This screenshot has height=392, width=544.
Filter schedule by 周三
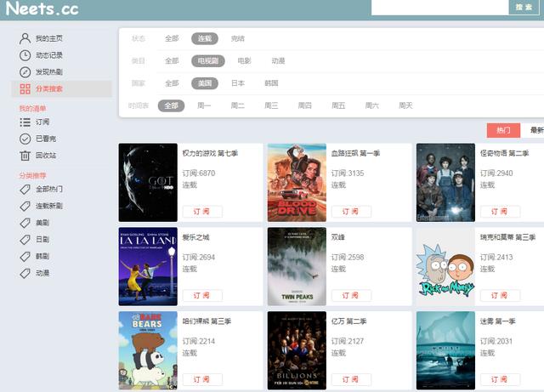271,105
